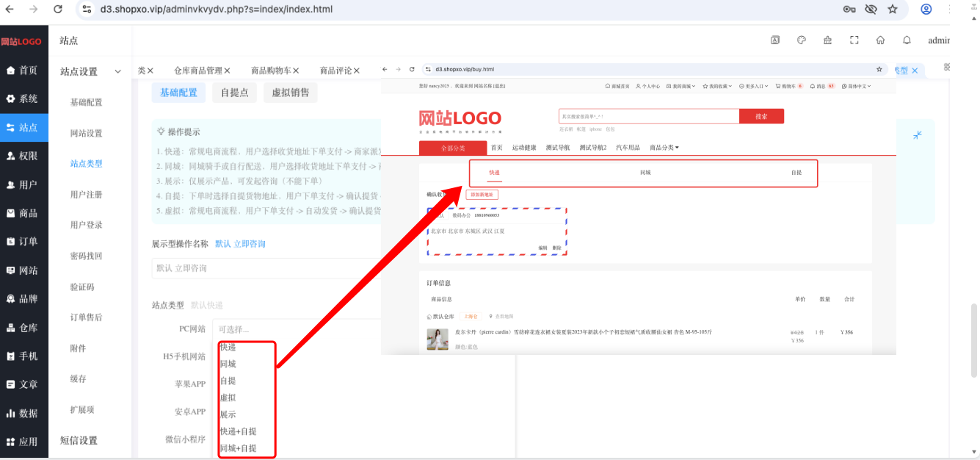Bookmark this page with the star icon

[893, 9]
